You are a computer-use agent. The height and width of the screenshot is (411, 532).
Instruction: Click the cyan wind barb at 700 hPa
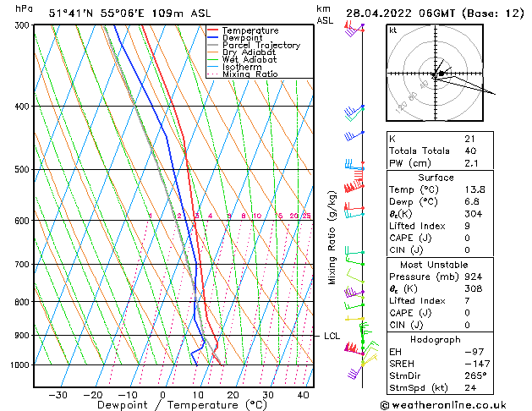[x=354, y=250]
